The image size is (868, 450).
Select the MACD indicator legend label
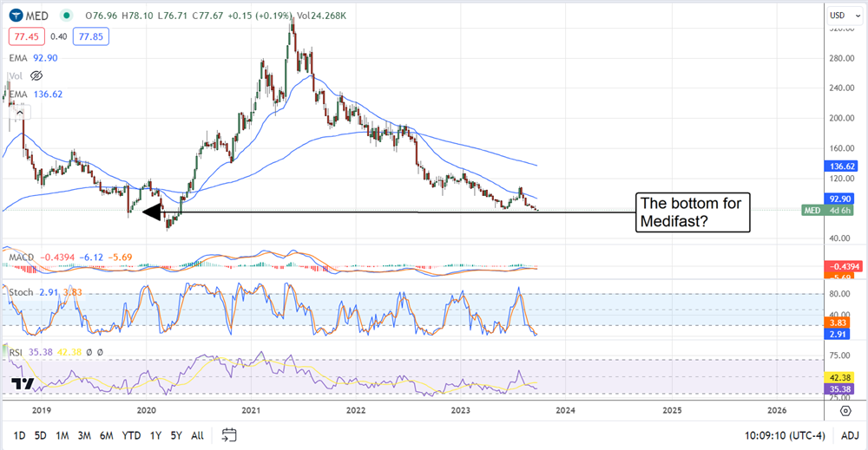[21, 257]
